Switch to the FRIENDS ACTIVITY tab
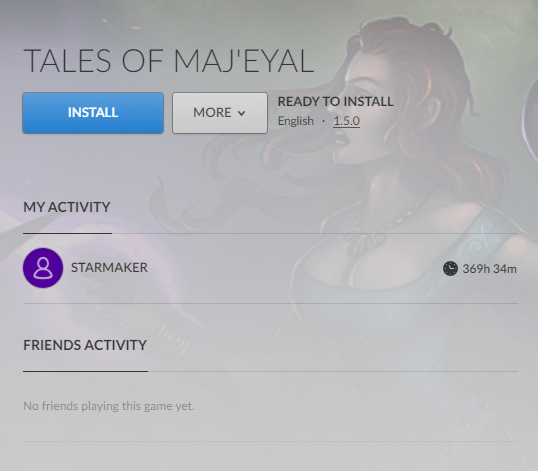538x471 pixels. click(85, 345)
